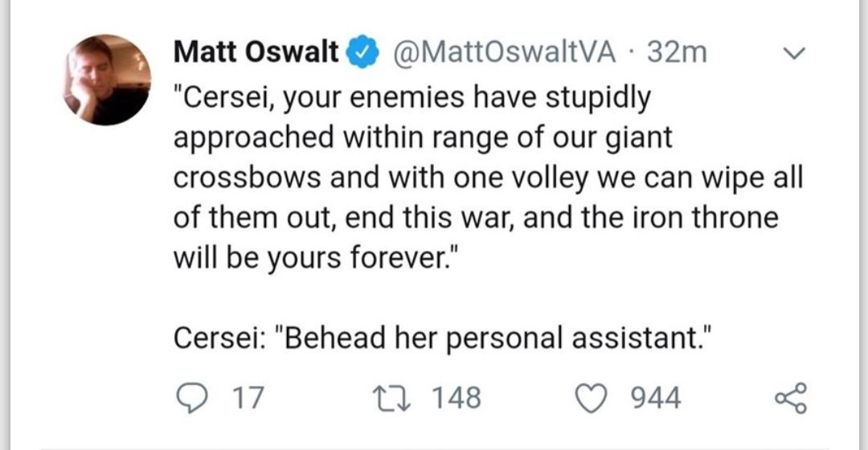Expand the tweet options chevron
868x450 pixels.
click(792, 54)
